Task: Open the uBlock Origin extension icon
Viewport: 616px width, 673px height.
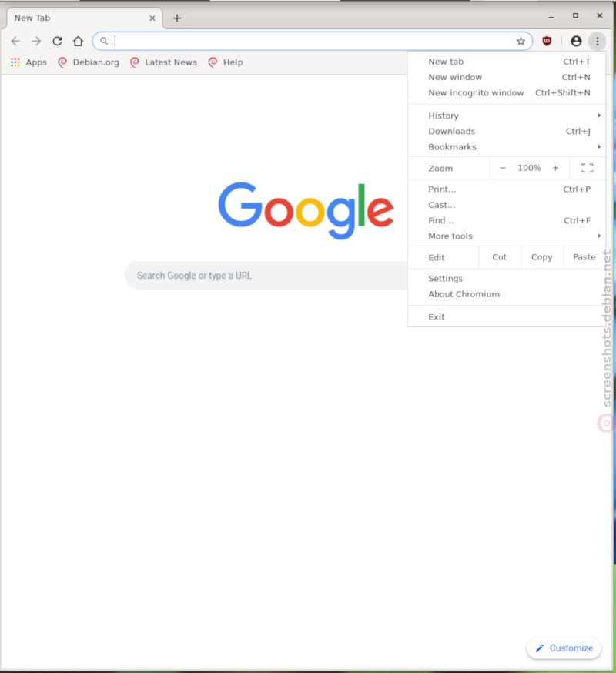Action: coord(547,42)
